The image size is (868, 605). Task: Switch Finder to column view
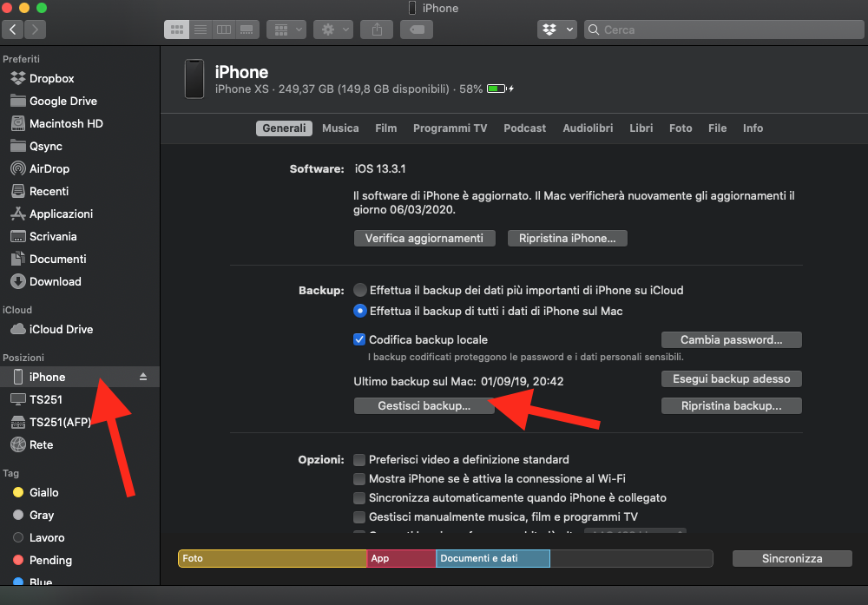pyautogui.click(x=224, y=30)
